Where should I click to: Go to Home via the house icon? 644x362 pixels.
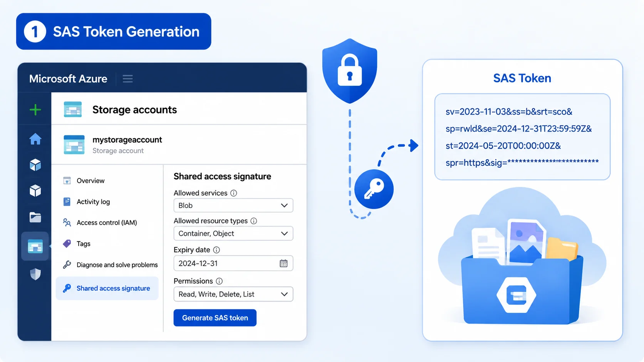tap(35, 139)
